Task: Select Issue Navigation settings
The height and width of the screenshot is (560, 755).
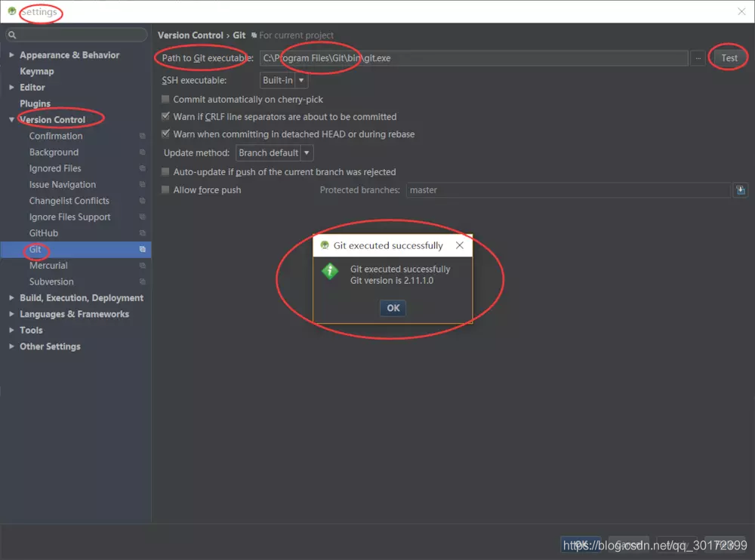Action: point(62,184)
